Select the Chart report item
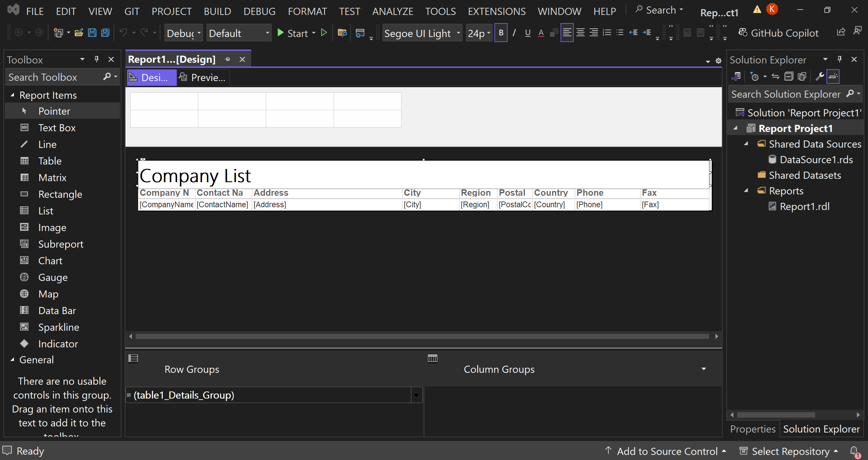This screenshot has height=460, width=868. 50,261
